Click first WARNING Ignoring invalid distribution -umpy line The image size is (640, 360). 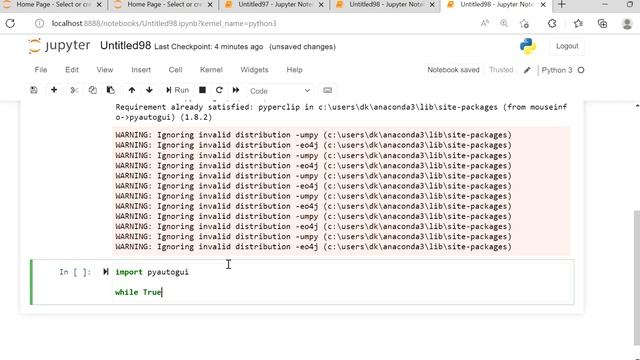click(x=313, y=135)
